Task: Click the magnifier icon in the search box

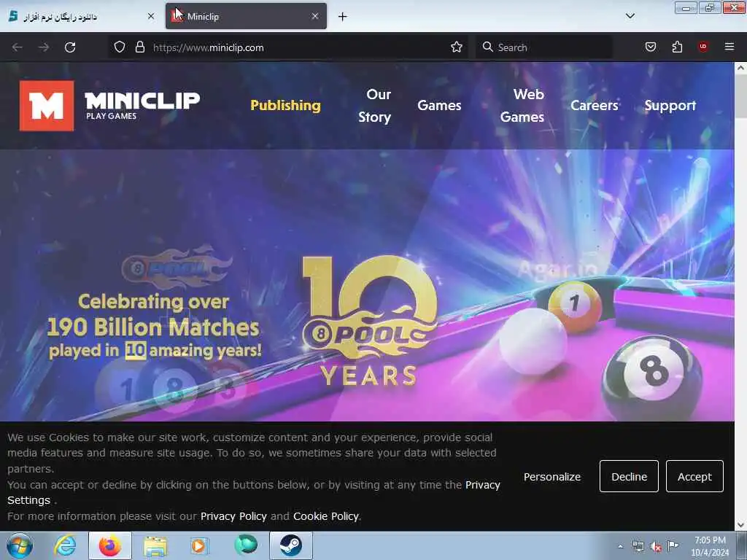Action: click(487, 47)
